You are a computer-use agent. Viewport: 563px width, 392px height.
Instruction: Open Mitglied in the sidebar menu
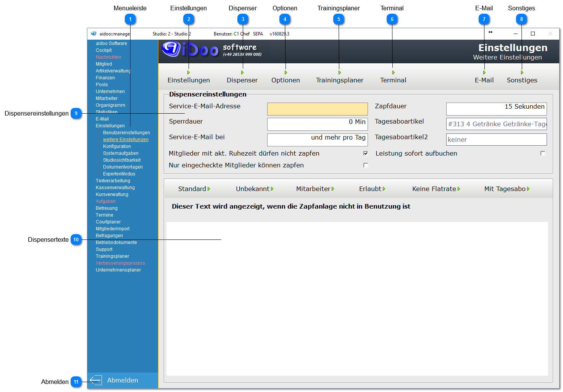click(104, 64)
